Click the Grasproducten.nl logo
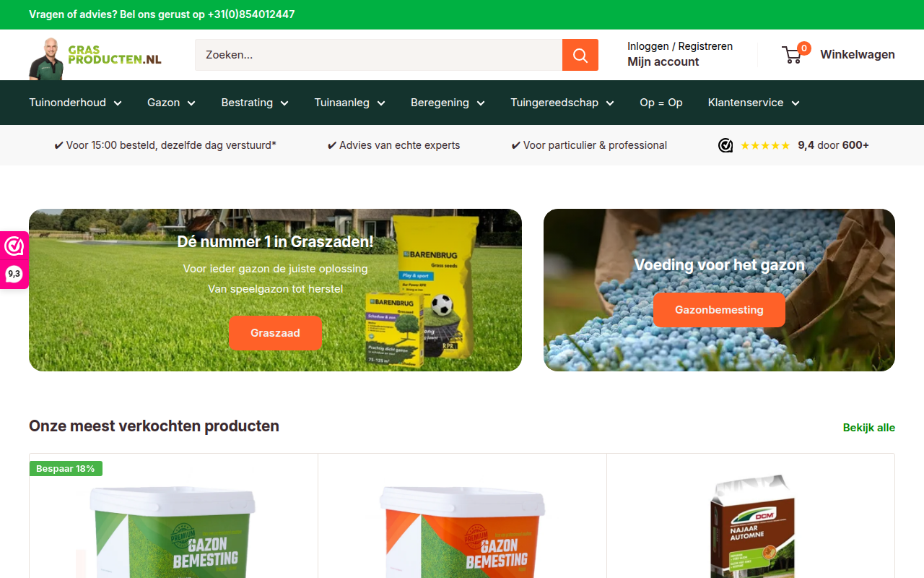Viewport: 924px width, 578px height. (95, 58)
